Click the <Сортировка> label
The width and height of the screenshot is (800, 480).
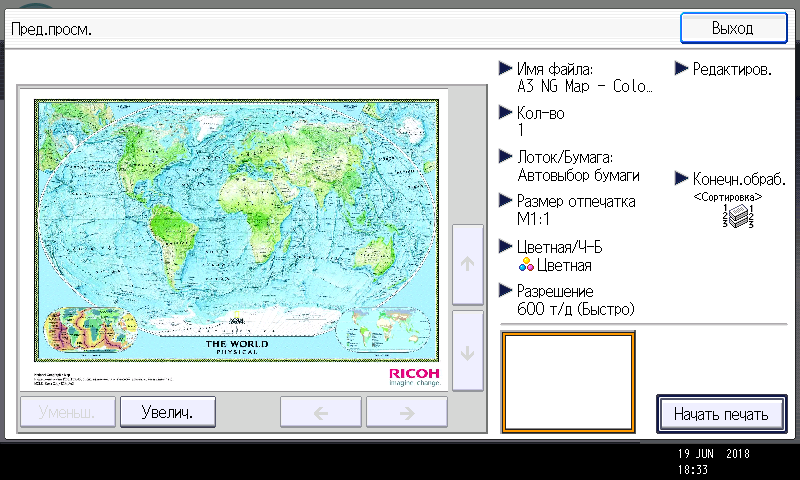point(728,197)
